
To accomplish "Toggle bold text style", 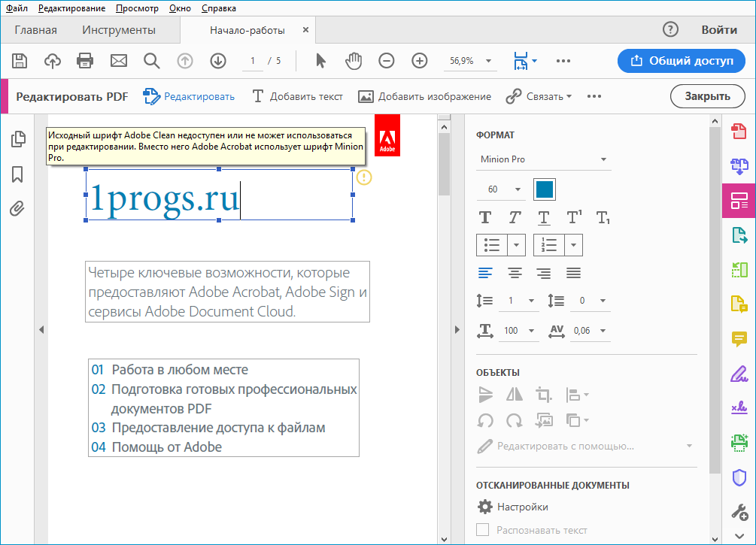I will pos(485,218).
